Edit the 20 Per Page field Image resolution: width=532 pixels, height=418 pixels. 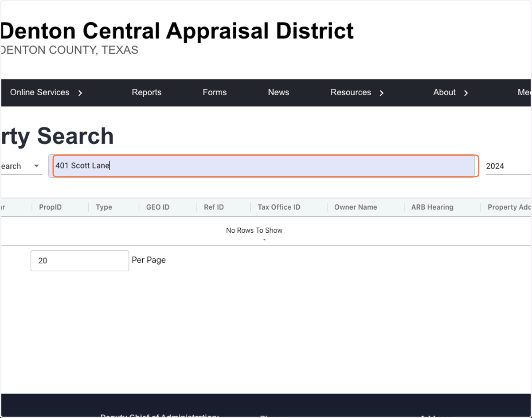(x=80, y=261)
